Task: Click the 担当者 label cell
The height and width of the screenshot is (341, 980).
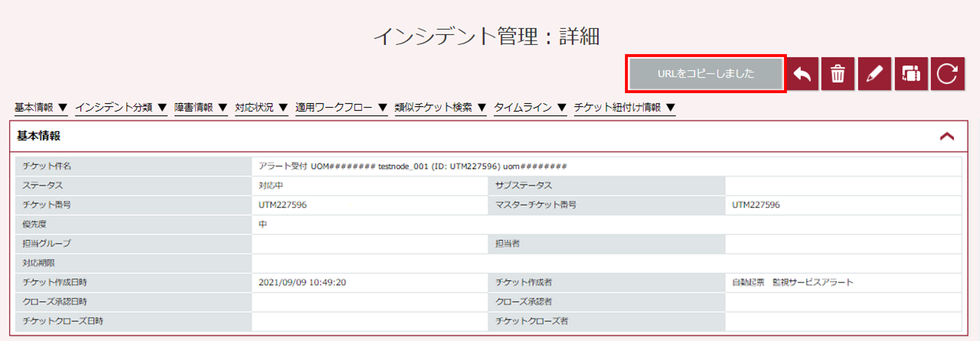Action: (606, 244)
